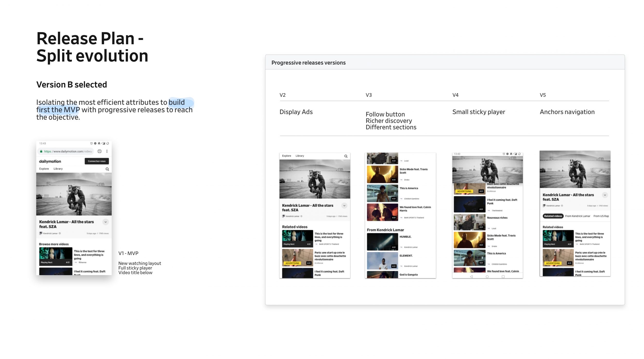The height and width of the screenshot is (359, 644).
Task: Select the Related videos pill in V5
Action: click(x=553, y=216)
